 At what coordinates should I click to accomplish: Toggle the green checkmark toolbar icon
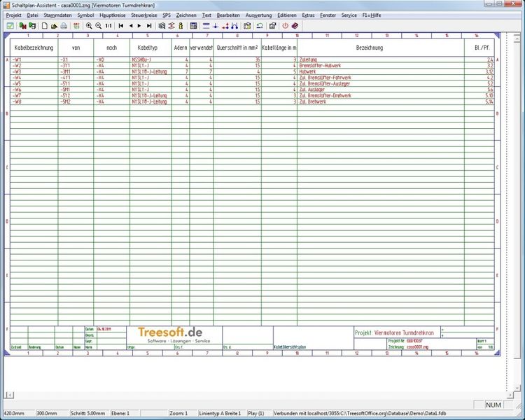10,25
